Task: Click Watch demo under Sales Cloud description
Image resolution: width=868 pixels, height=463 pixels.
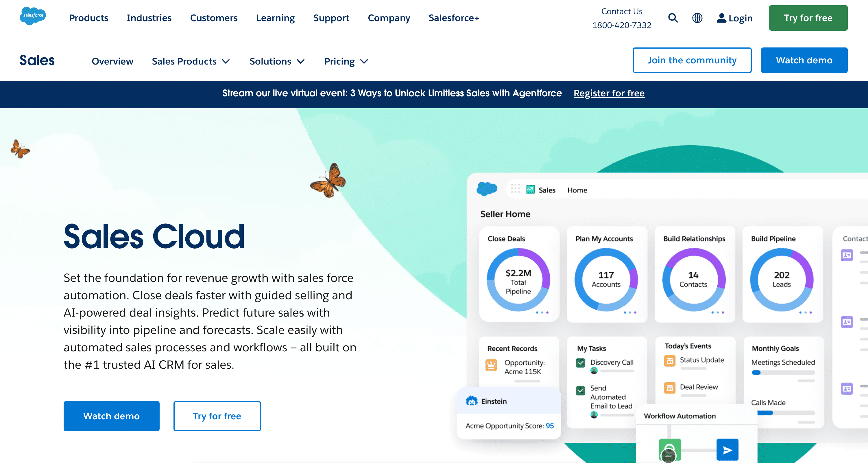Action: [111, 416]
